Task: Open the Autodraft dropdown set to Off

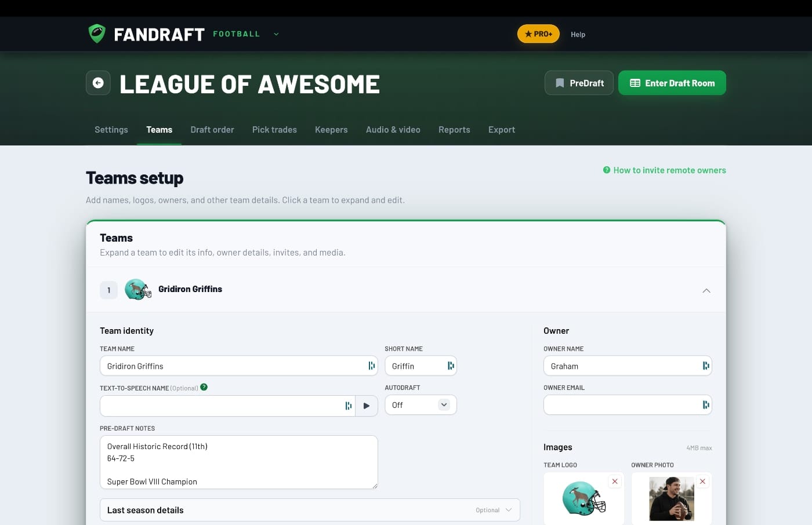Action: [420, 405]
